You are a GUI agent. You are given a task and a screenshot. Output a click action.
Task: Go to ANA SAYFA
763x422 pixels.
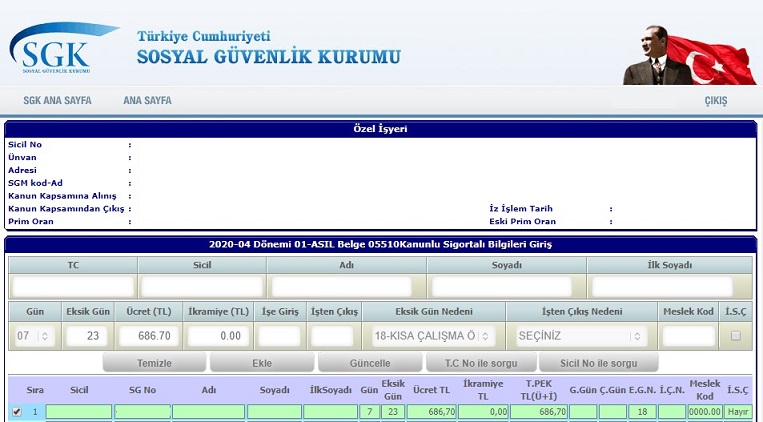click(147, 100)
